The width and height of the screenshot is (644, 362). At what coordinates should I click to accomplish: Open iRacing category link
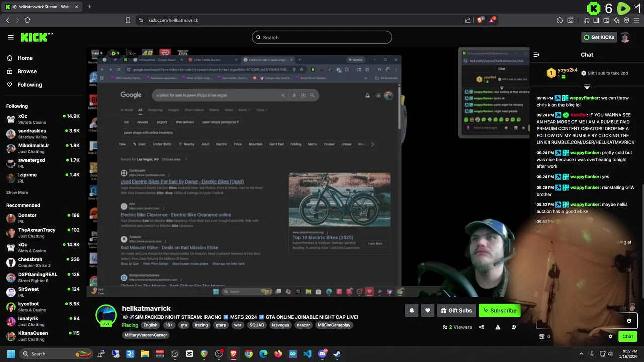(130, 325)
